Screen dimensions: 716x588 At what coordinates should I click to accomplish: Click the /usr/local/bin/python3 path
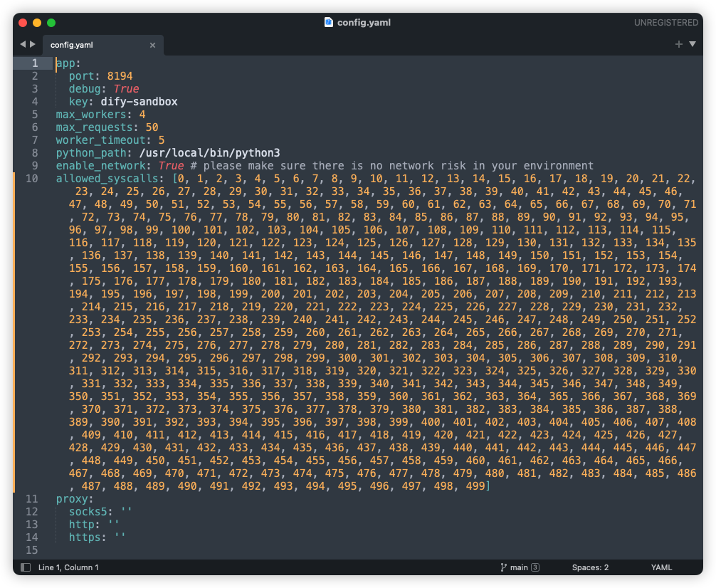[x=209, y=152]
